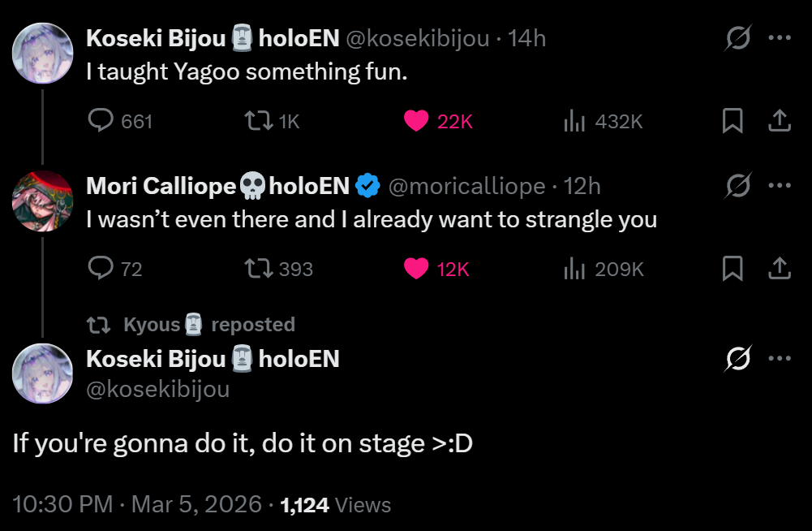The width and height of the screenshot is (812, 531).
Task: Share the first tweet via share icon
Action: [780, 120]
